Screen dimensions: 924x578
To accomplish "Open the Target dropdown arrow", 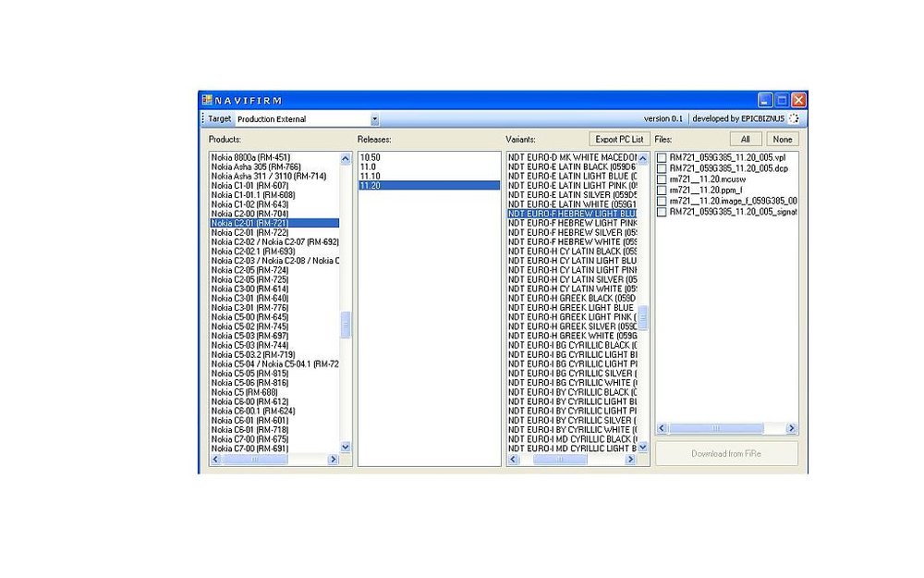I will [374, 119].
